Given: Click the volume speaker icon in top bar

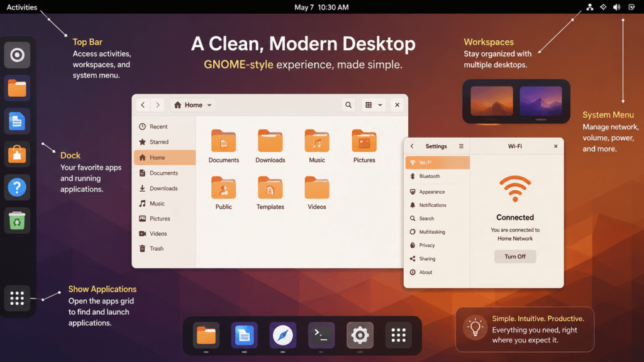Looking at the screenshot, I should [616, 7].
